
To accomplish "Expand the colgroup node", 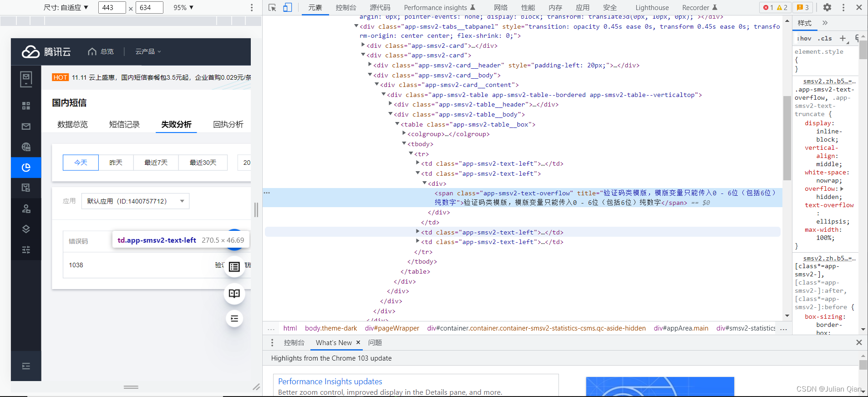I will pos(404,133).
